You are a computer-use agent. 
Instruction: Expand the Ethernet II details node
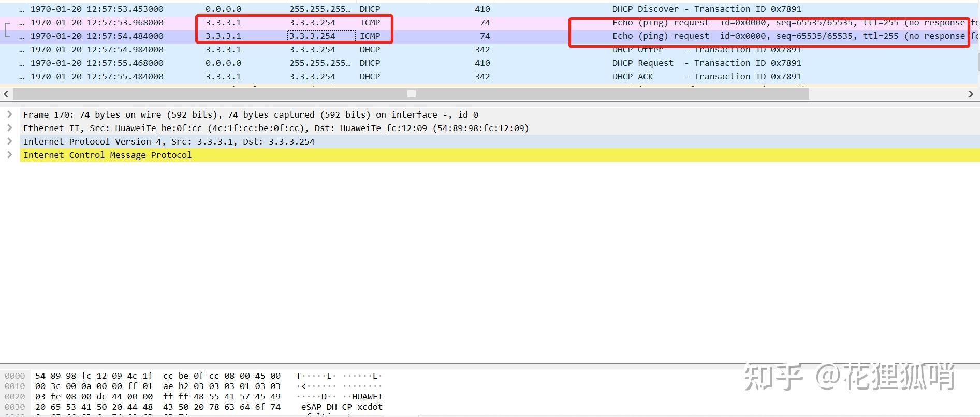click(x=10, y=128)
